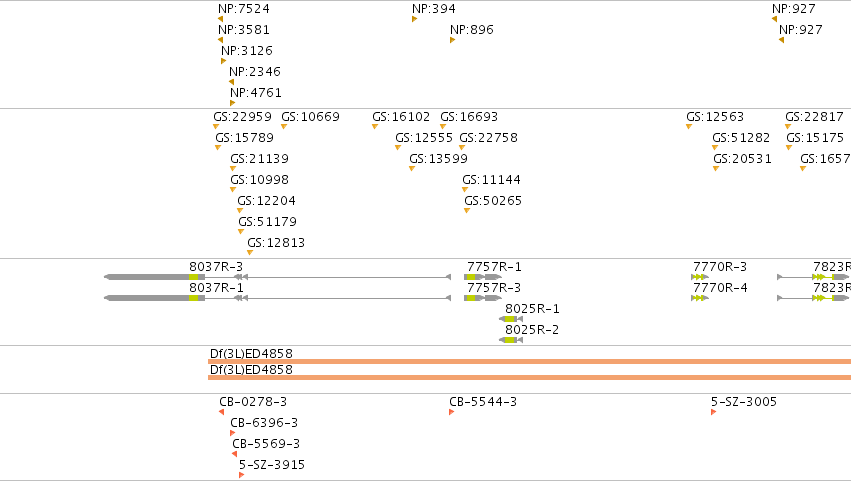Select the GS:21139 insertion marker

pos(233,169)
